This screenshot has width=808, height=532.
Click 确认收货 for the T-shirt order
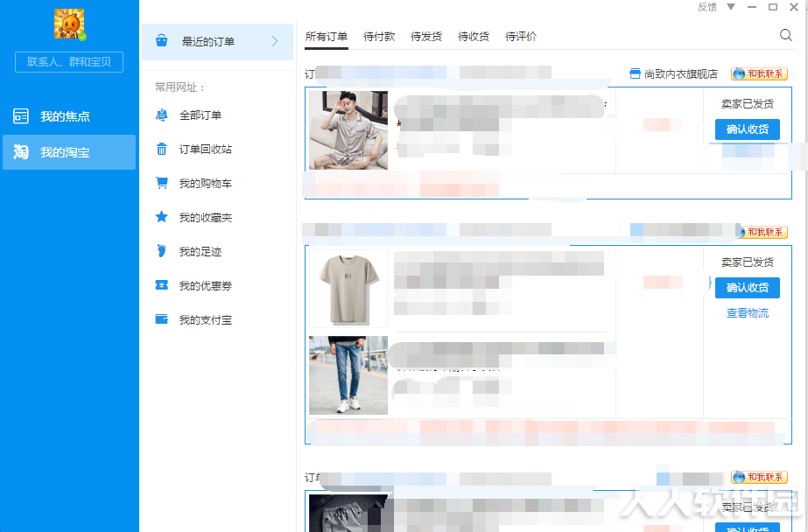(x=748, y=288)
